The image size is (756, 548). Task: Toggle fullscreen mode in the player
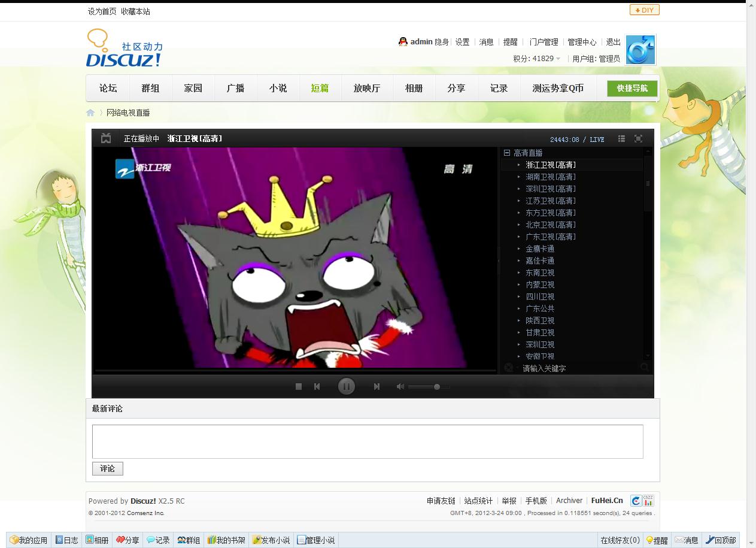pos(639,138)
